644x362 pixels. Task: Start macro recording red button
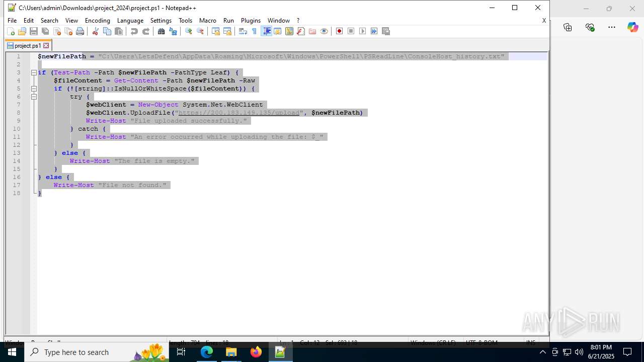coord(340,31)
